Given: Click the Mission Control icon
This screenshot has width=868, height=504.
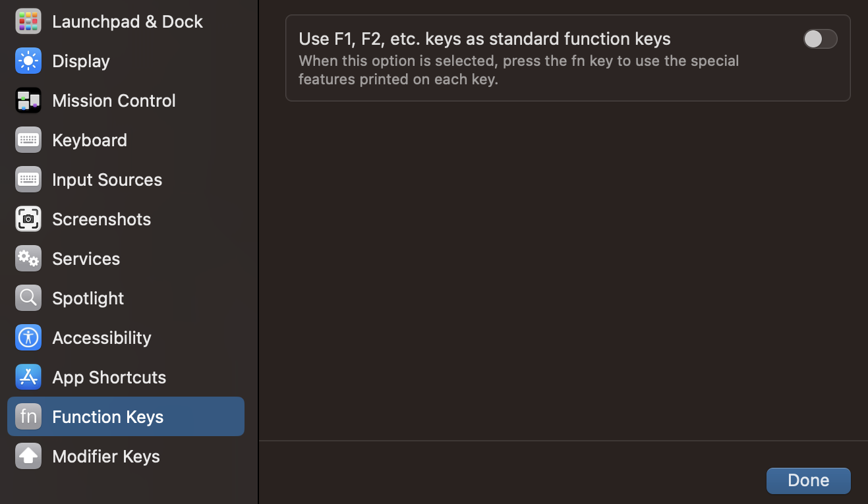Looking at the screenshot, I should click(x=28, y=100).
